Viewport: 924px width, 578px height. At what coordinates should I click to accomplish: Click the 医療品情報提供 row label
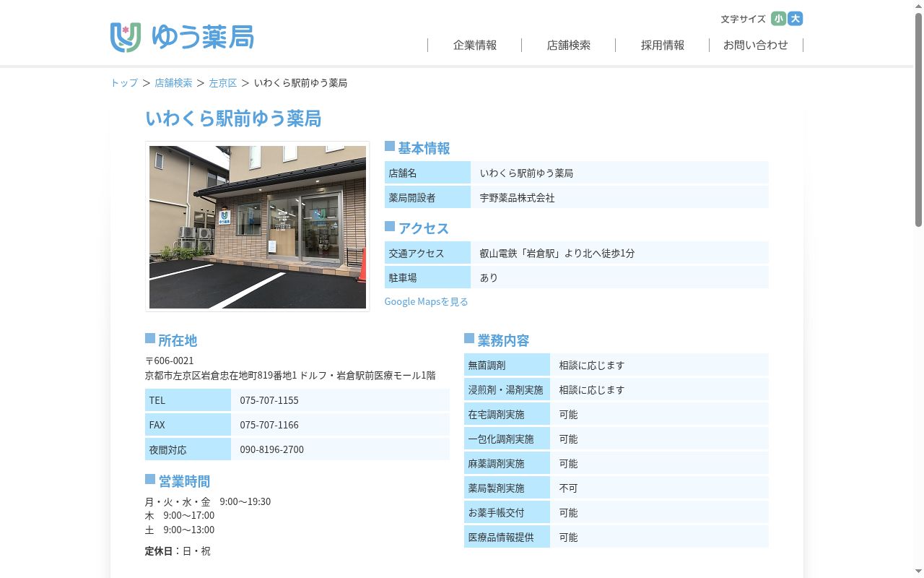click(x=507, y=538)
